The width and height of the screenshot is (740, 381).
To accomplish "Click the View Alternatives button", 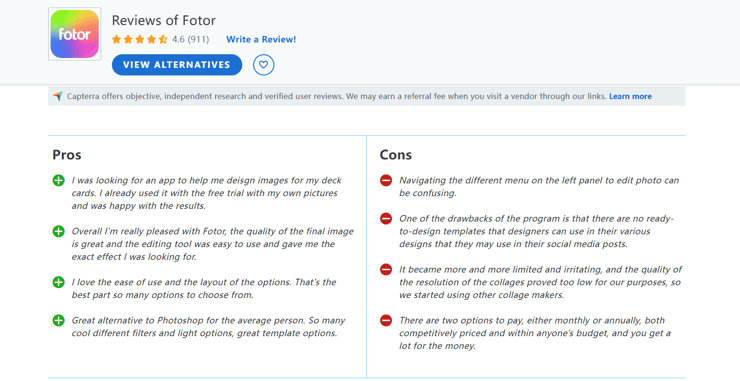I will [x=177, y=65].
